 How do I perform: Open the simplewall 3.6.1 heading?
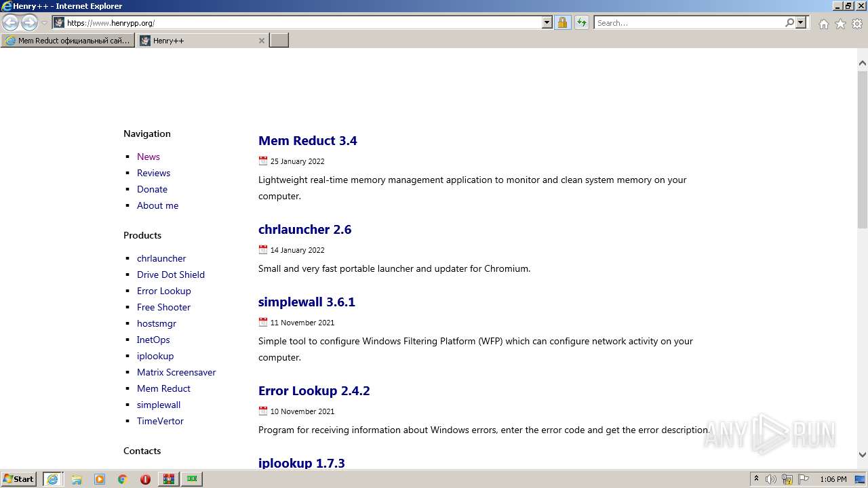point(307,302)
